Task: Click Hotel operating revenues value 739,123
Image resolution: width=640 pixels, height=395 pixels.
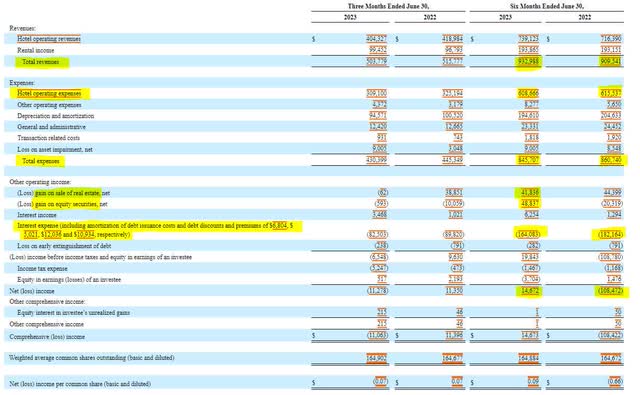Action: click(x=529, y=39)
